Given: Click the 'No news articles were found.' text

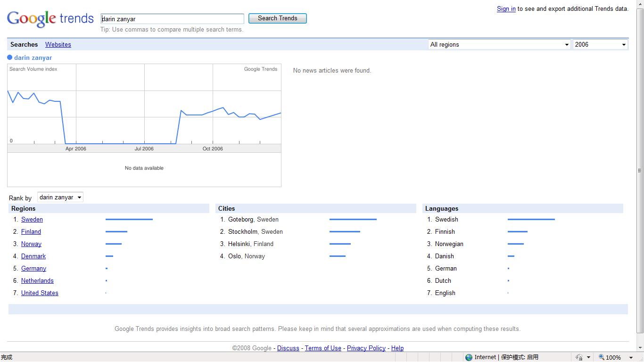Looking at the screenshot, I should (332, 70).
